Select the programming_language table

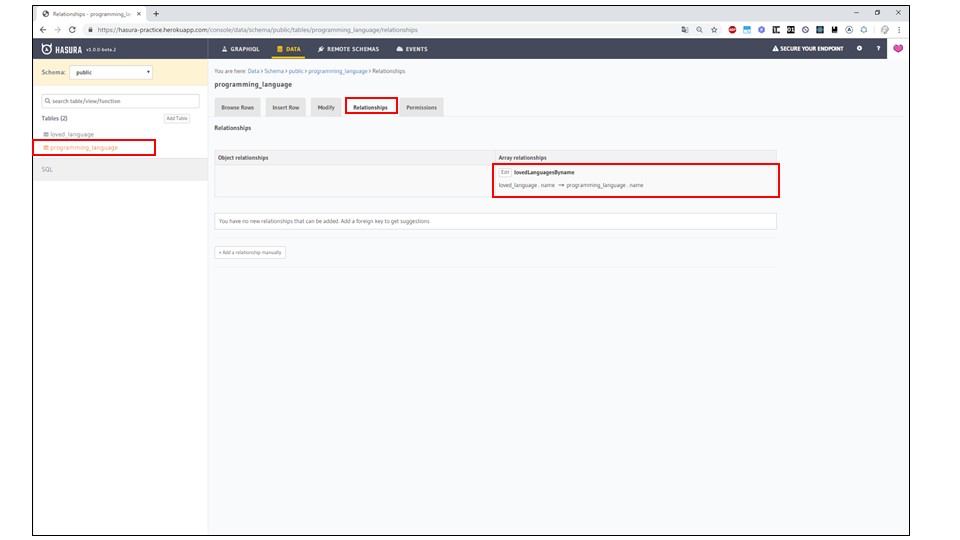pyautogui.click(x=84, y=148)
